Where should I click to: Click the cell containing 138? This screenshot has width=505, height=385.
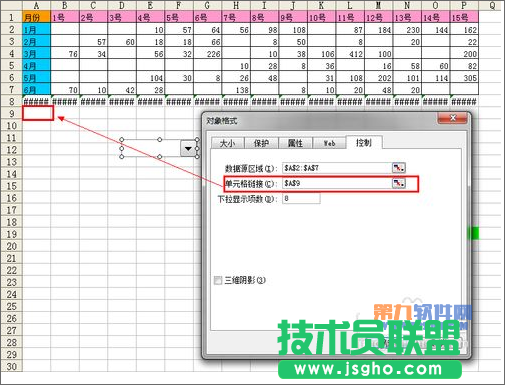tap(236, 89)
